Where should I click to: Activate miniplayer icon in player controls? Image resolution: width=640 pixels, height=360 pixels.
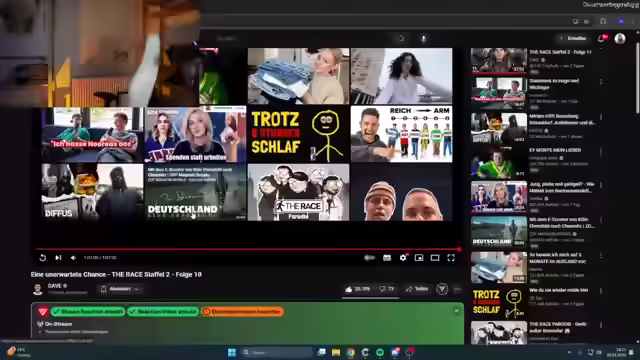(419, 258)
